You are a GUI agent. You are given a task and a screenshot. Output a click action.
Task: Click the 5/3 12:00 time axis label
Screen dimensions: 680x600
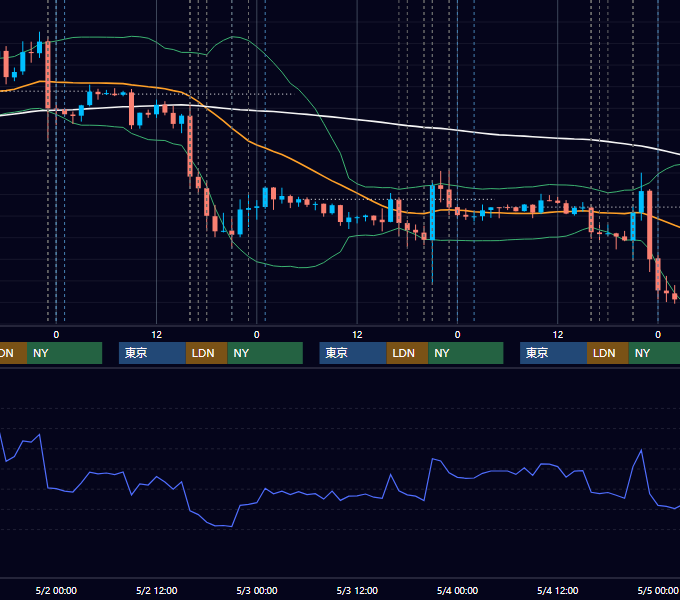coord(357,590)
